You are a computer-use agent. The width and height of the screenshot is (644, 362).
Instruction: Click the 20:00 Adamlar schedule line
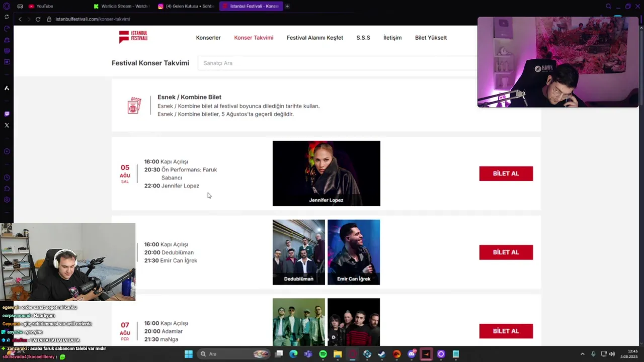tap(164, 331)
